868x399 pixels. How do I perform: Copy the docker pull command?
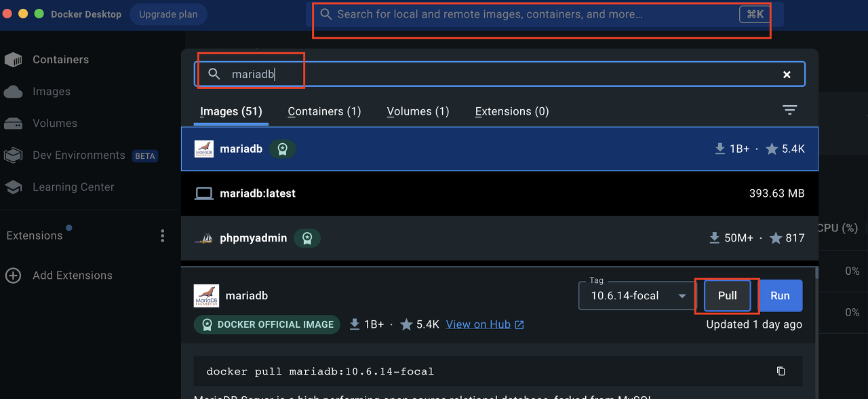(781, 371)
